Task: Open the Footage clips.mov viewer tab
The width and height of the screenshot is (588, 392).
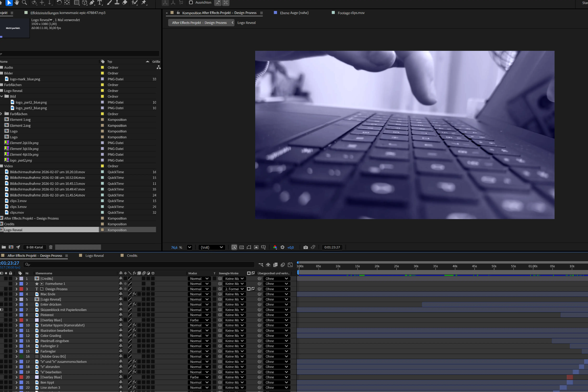Action: click(351, 13)
